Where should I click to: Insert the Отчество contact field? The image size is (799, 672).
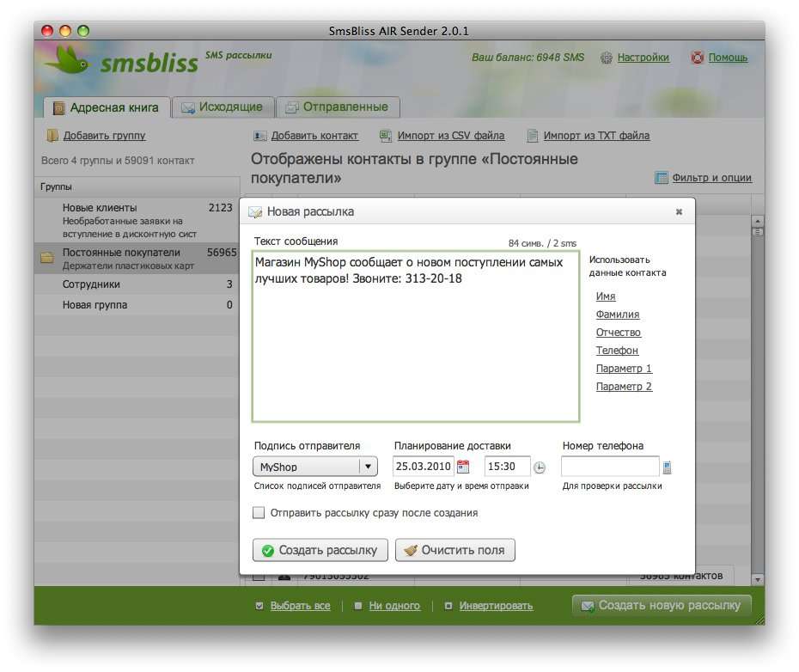tap(618, 333)
